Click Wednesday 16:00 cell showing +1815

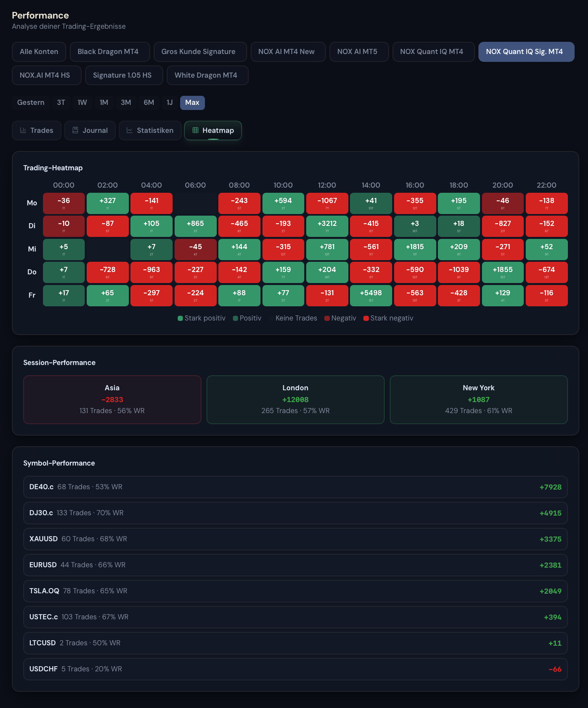click(x=415, y=250)
